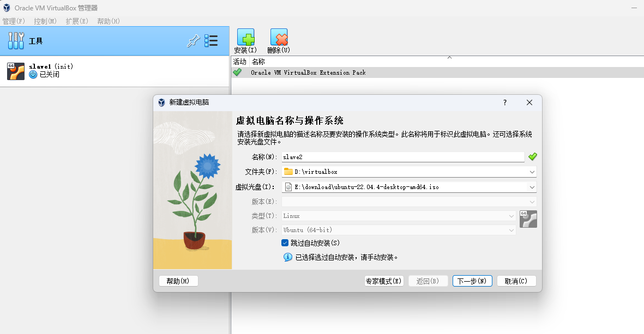Open the type Linux dropdown
The height and width of the screenshot is (334, 644).
tap(511, 216)
